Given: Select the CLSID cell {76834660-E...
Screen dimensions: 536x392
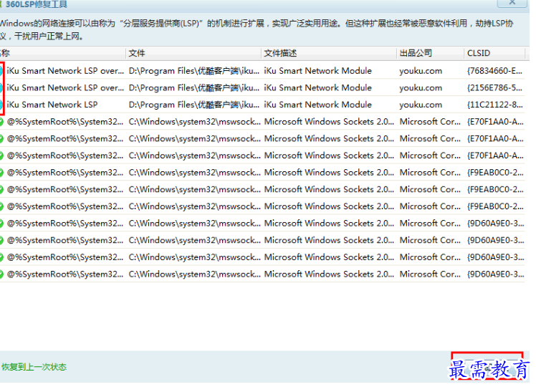Looking at the screenshot, I should (494, 71).
